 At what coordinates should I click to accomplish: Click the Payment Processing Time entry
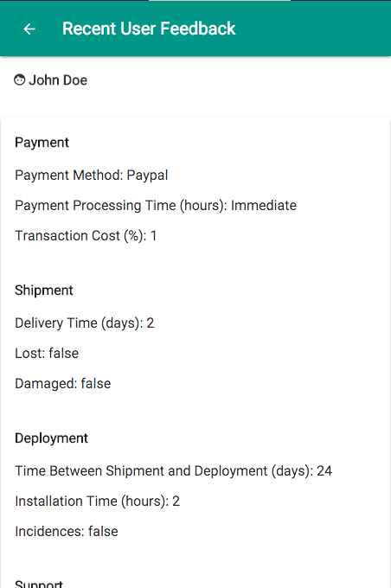click(156, 206)
